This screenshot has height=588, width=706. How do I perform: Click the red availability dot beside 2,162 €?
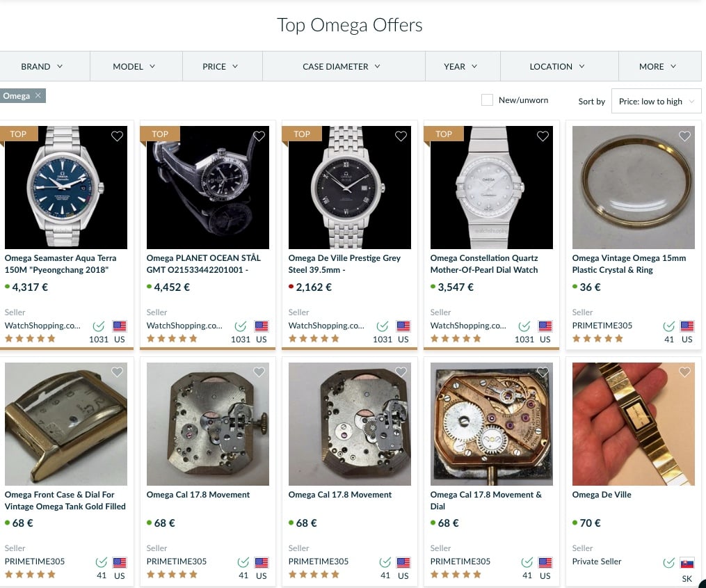click(291, 287)
